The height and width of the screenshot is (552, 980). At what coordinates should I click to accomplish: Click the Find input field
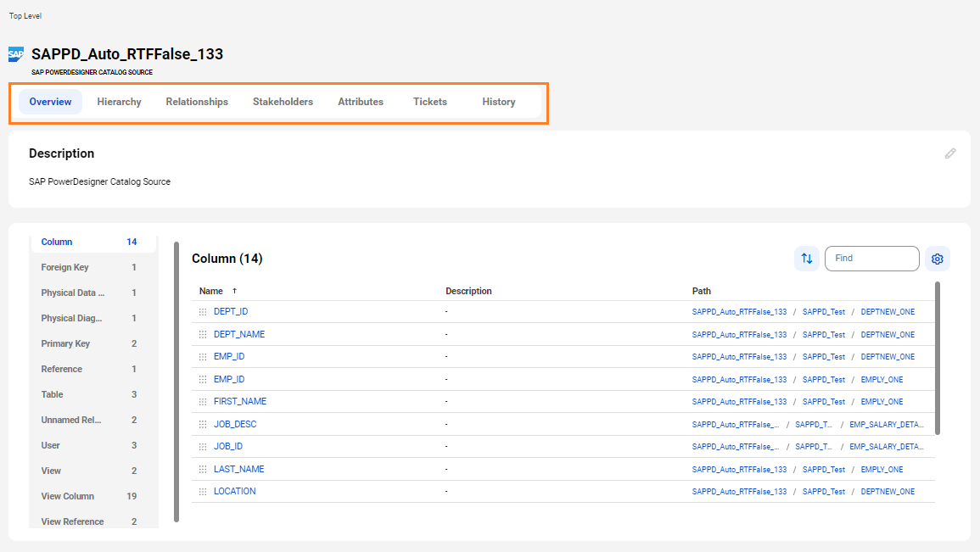872,259
